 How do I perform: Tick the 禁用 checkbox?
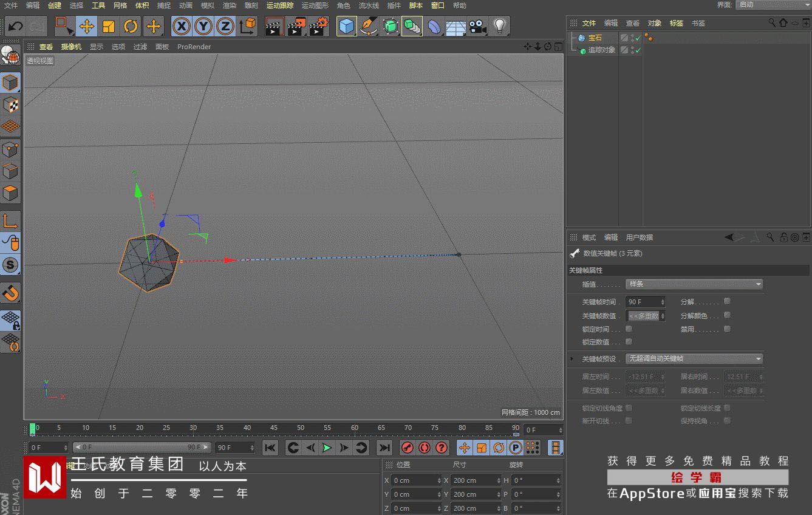727,329
